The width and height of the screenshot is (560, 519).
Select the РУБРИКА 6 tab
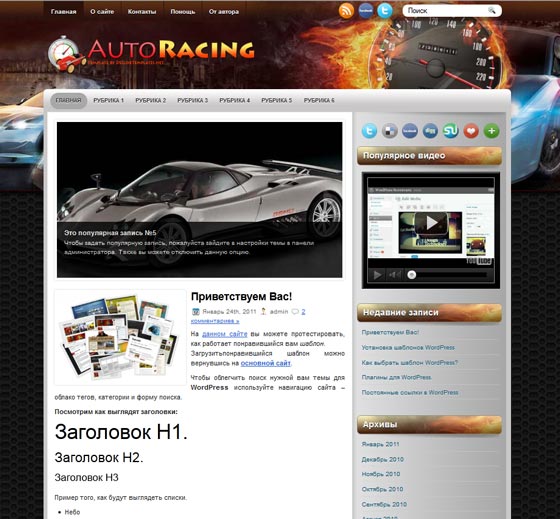319,100
